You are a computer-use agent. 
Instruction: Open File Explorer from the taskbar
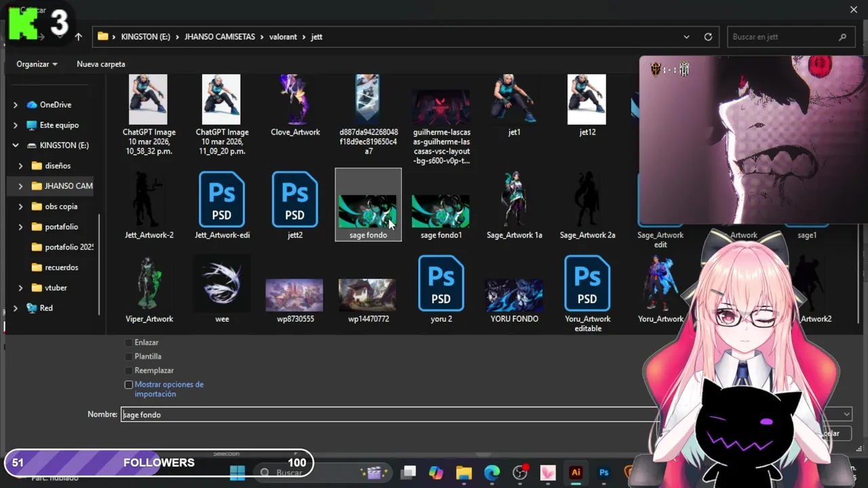pos(464,472)
